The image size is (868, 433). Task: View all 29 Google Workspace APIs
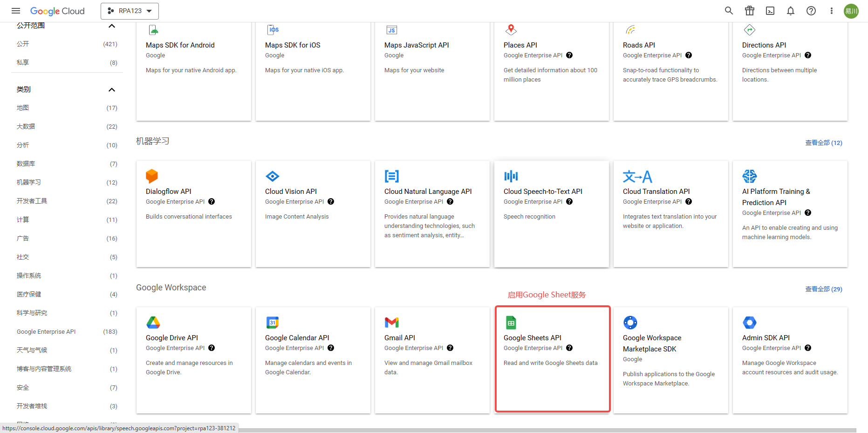click(x=824, y=289)
